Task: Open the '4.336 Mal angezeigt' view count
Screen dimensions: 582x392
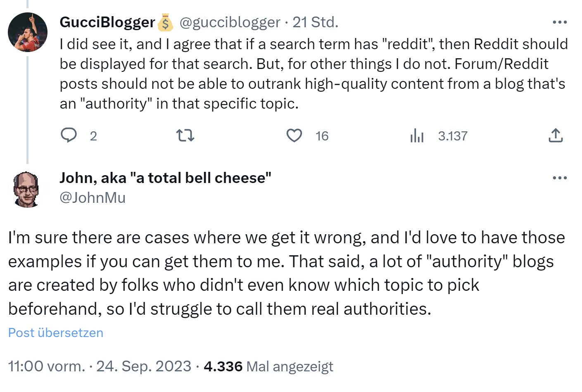Action: (x=268, y=366)
